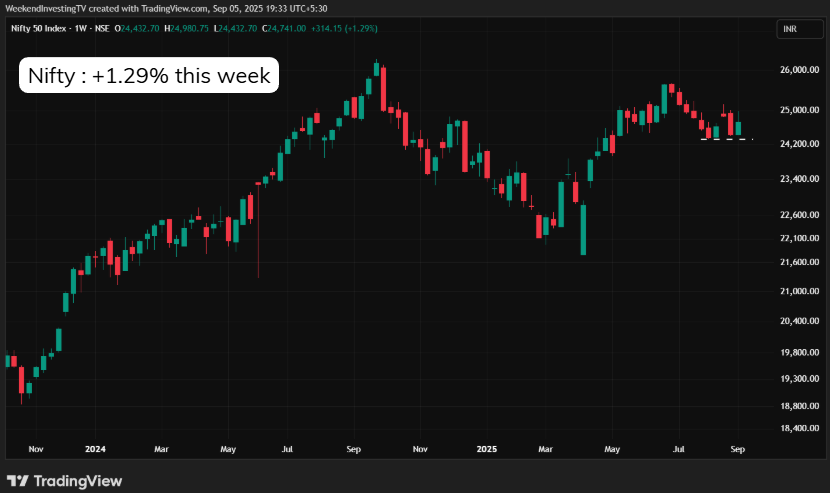This screenshot has height=493, width=830.
Task: Click the 23,400.00 price axis label
Action: [799, 178]
